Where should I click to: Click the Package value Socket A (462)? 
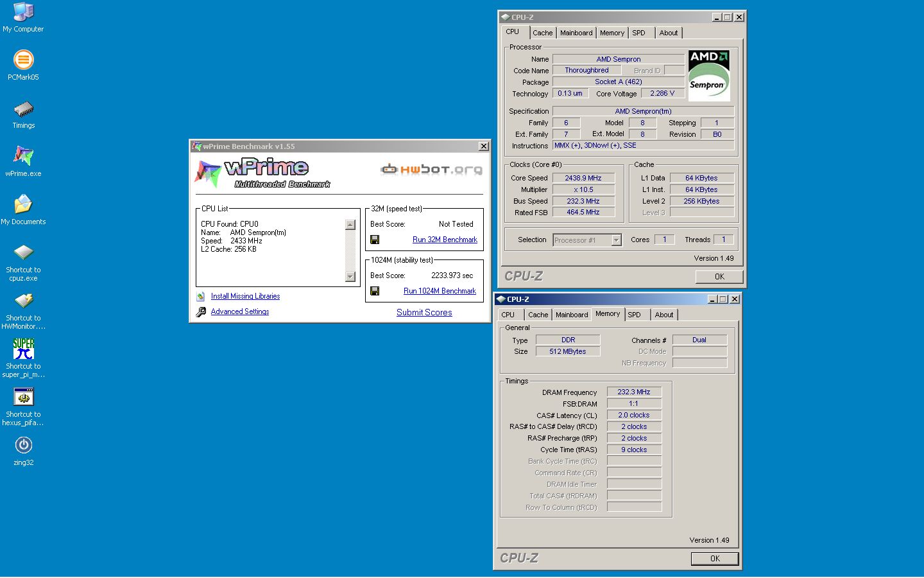tap(619, 82)
